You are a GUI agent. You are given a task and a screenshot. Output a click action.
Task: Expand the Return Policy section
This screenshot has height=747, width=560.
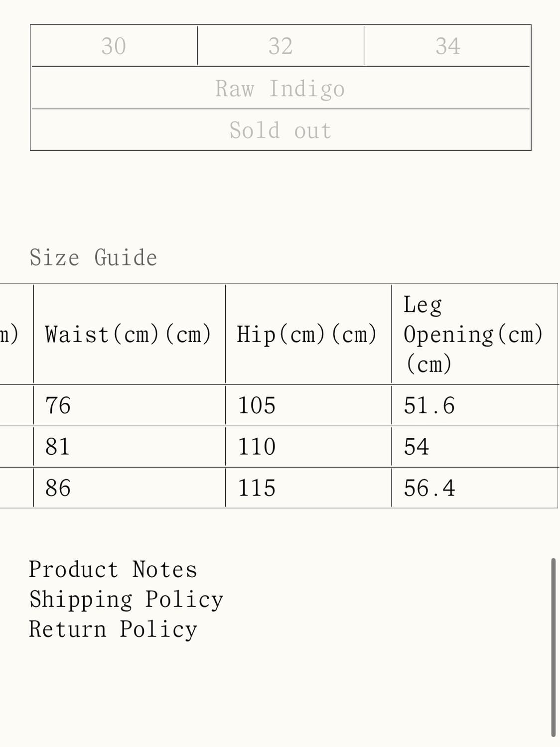click(113, 629)
